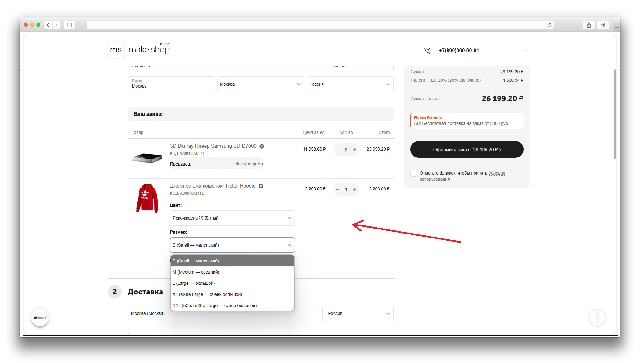Viewport: 644px width, 363px height.
Task: Decrease hoodie quantity with minus
Action: click(x=338, y=189)
